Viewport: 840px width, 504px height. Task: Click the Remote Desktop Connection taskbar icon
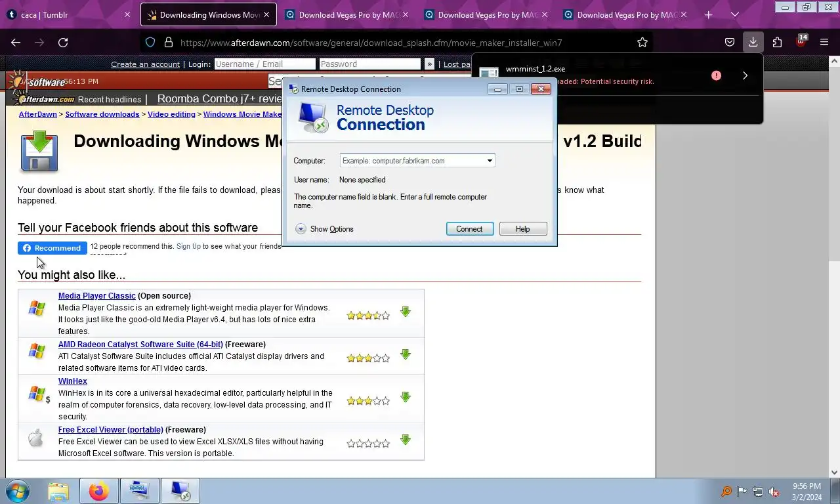pos(180,491)
